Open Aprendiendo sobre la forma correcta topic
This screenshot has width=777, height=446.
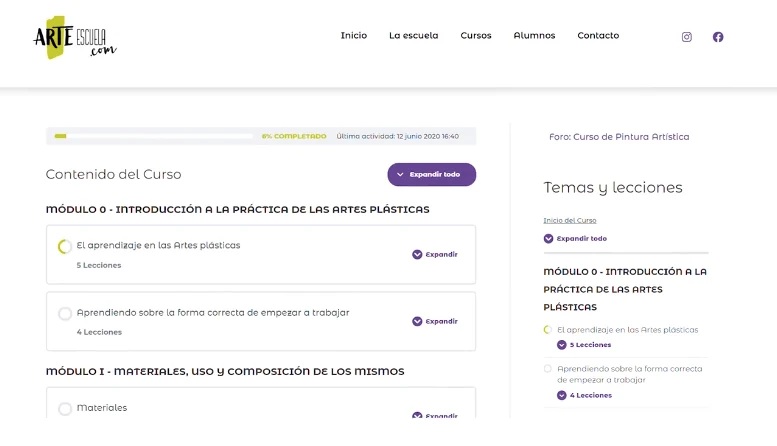click(x=213, y=313)
